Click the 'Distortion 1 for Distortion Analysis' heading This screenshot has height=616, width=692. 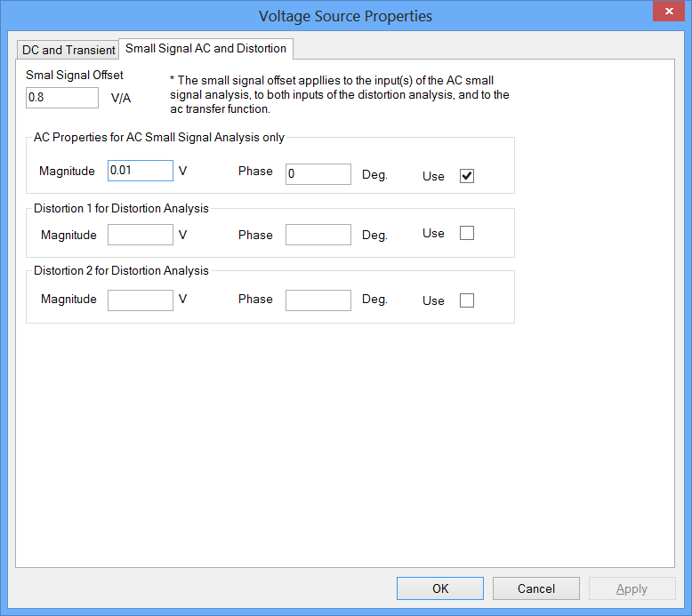(x=121, y=208)
